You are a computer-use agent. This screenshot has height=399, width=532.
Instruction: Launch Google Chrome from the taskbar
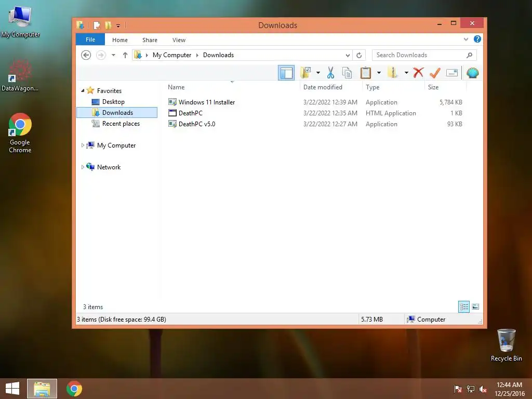(x=74, y=389)
